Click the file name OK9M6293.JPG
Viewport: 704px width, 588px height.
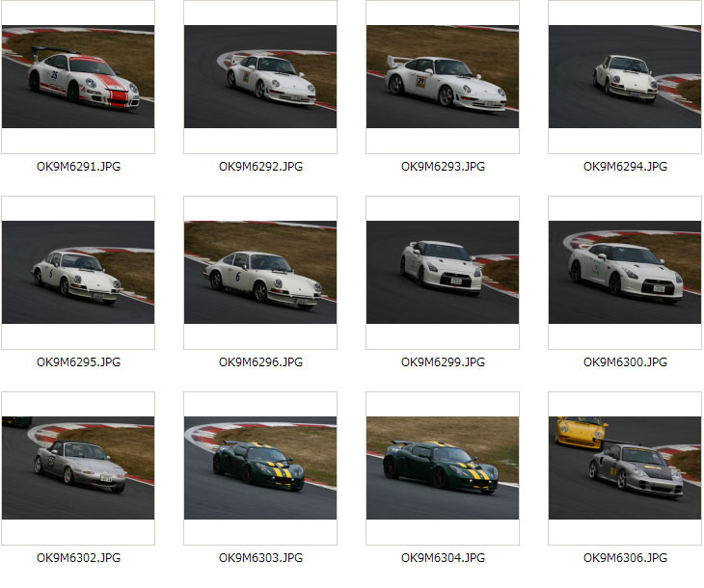(444, 167)
